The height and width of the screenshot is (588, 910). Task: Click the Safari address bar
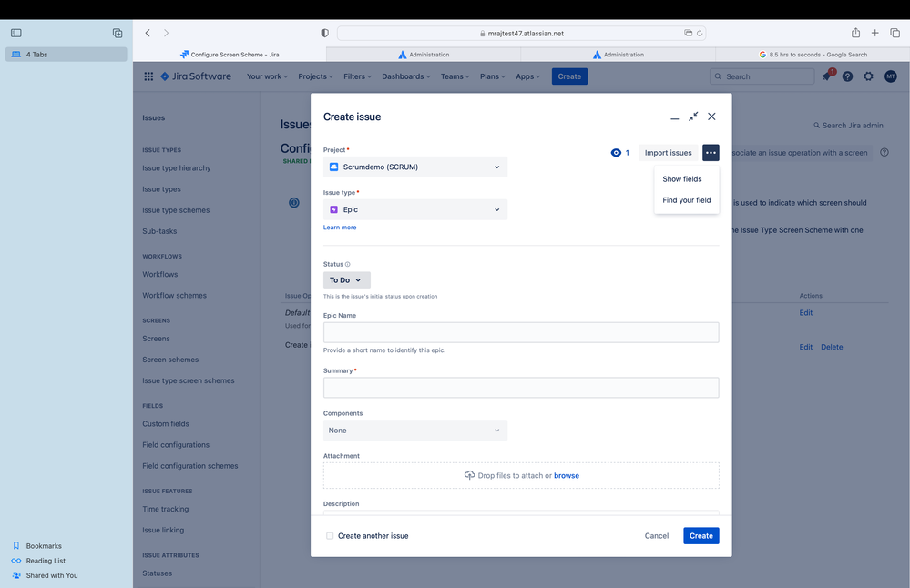tap(521, 33)
